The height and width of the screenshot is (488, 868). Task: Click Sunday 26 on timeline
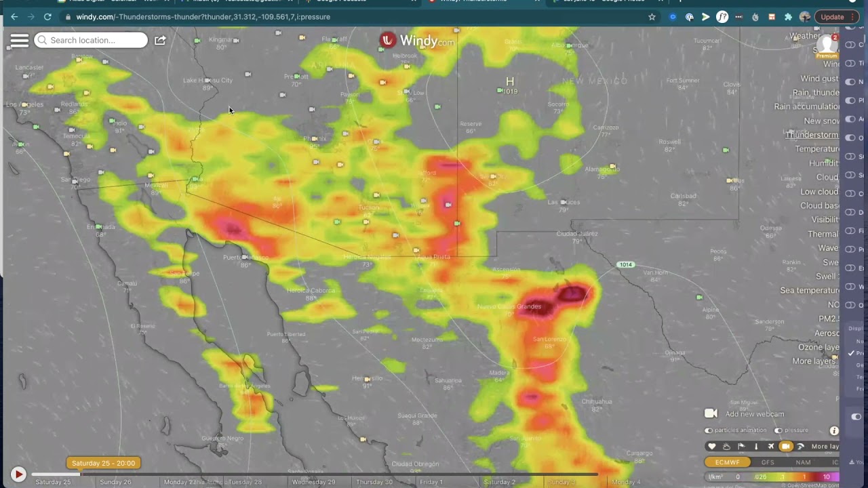coord(115,482)
